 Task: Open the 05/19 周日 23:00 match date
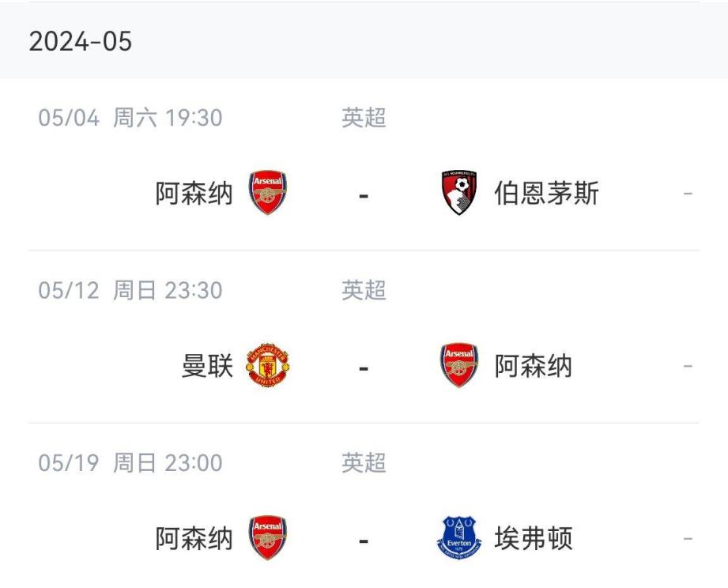click(130, 463)
